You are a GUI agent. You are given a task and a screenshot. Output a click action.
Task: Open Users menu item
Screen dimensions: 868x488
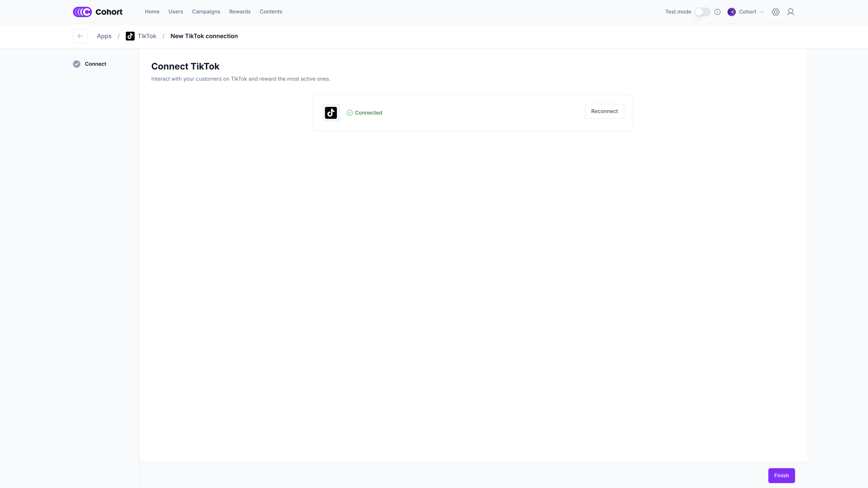(x=176, y=12)
